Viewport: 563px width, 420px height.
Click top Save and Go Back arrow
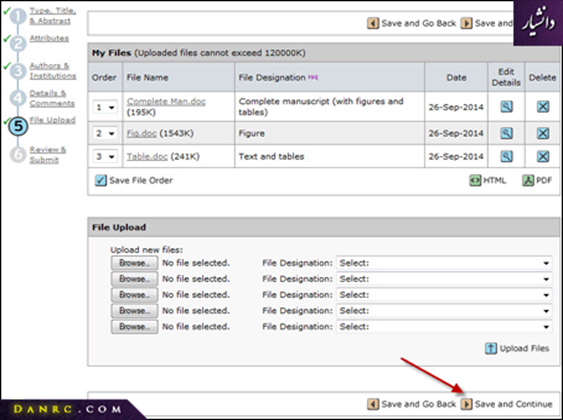click(373, 23)
